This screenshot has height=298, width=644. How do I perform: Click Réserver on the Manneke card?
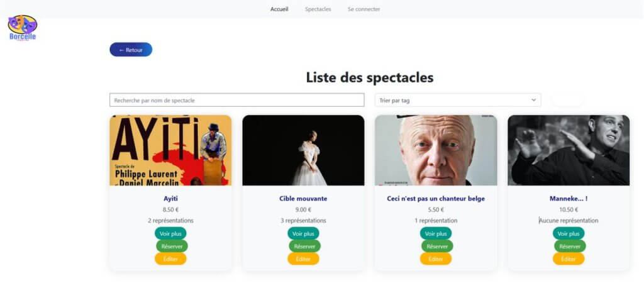click(x=570, y=246)
